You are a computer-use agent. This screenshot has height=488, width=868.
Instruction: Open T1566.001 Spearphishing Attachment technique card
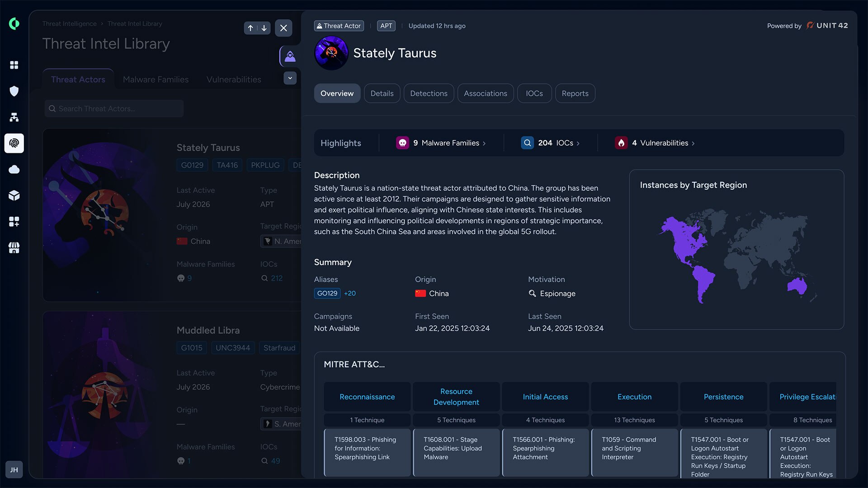tap(545, 453)
